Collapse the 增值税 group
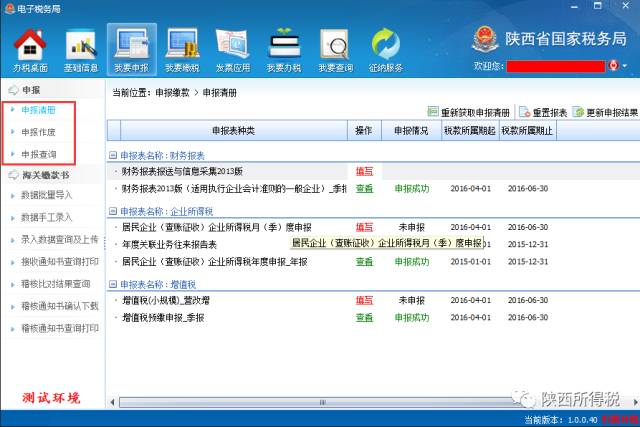 (x=113, y=284)
